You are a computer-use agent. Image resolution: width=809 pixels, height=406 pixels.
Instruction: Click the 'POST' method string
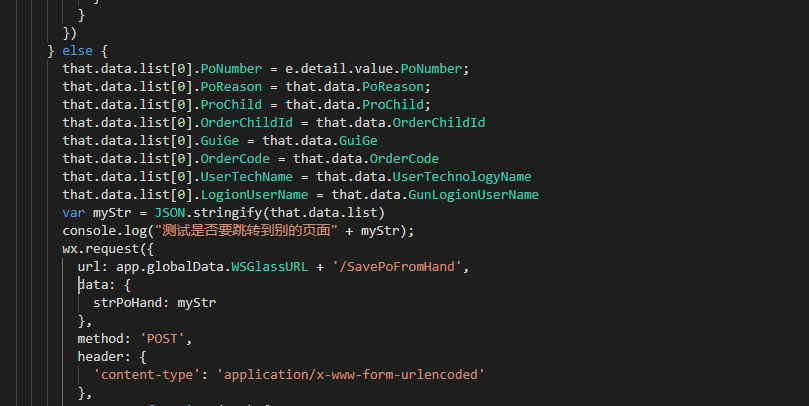click(x=161, y=338)
